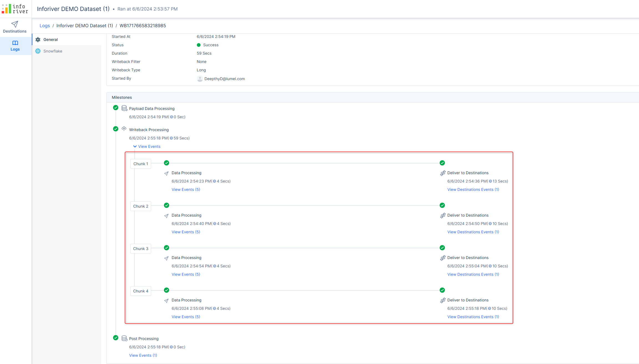639x364 pixels.
Task: Click the Post Processing database icon
Action: coord(124,338)
